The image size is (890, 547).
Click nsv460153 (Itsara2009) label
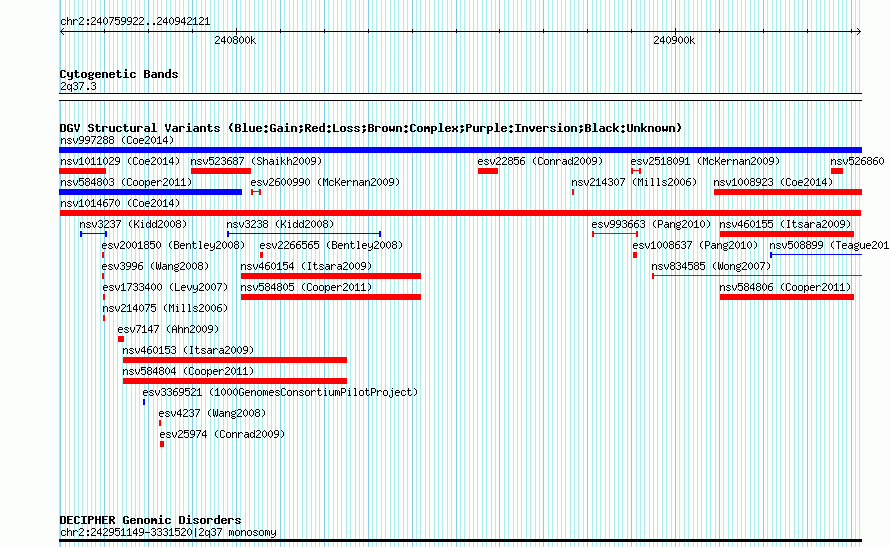click(x=188, y=351)
